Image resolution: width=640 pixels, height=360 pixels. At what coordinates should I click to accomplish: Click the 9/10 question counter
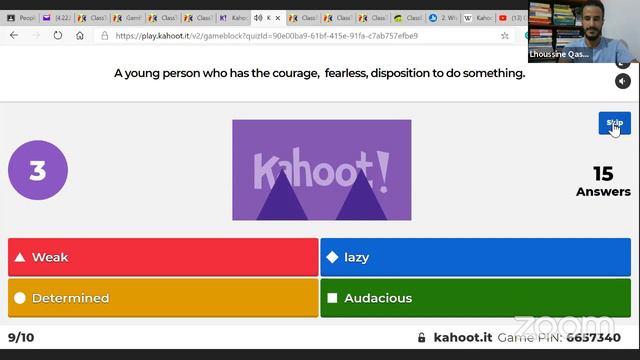[x=21, y=338]
